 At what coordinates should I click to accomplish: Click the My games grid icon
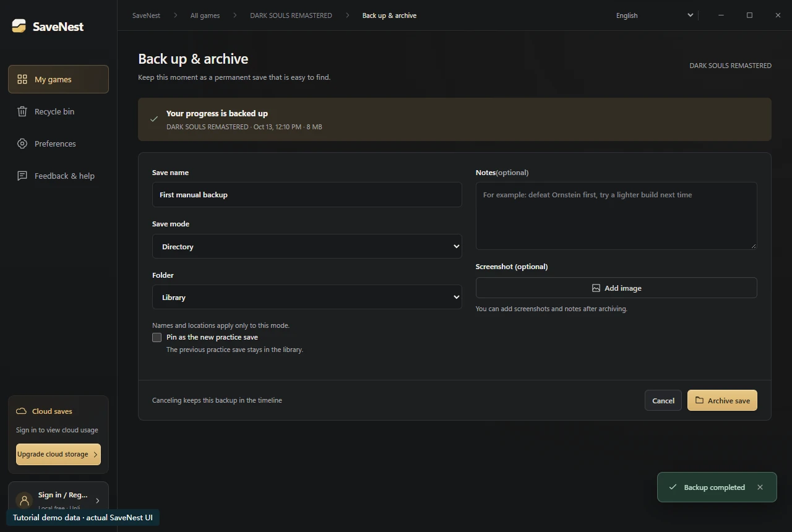click(22, 79)
